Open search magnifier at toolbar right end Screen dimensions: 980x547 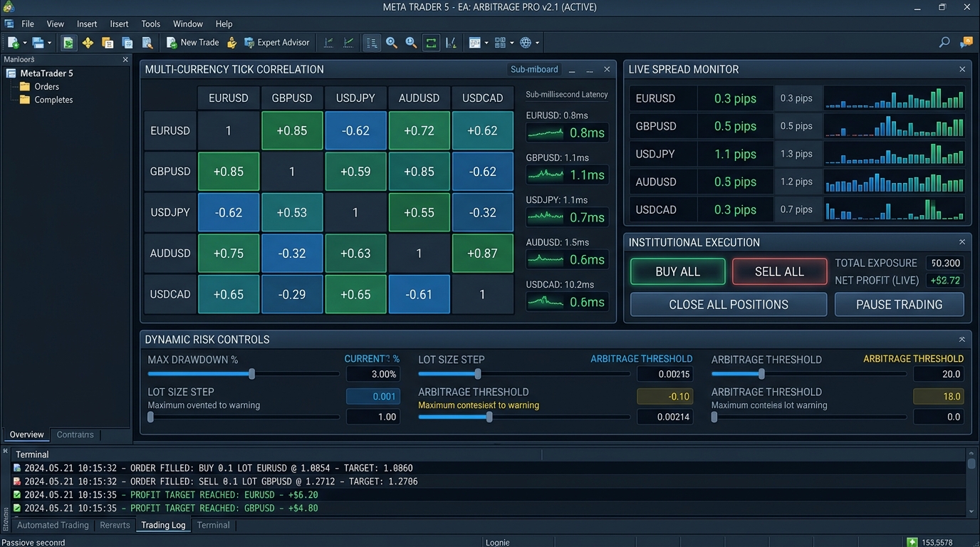tap(944, 43)
